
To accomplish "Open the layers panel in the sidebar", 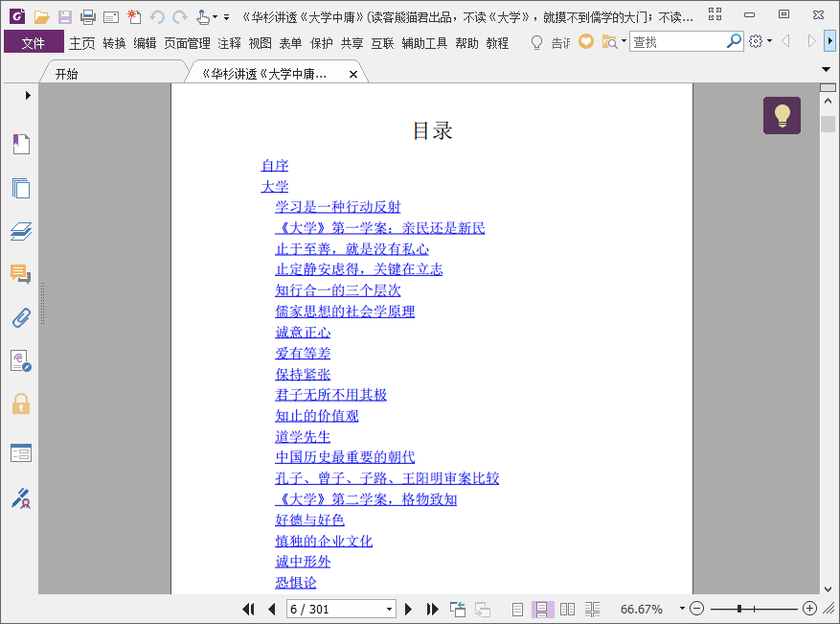I will click(21, 231).
